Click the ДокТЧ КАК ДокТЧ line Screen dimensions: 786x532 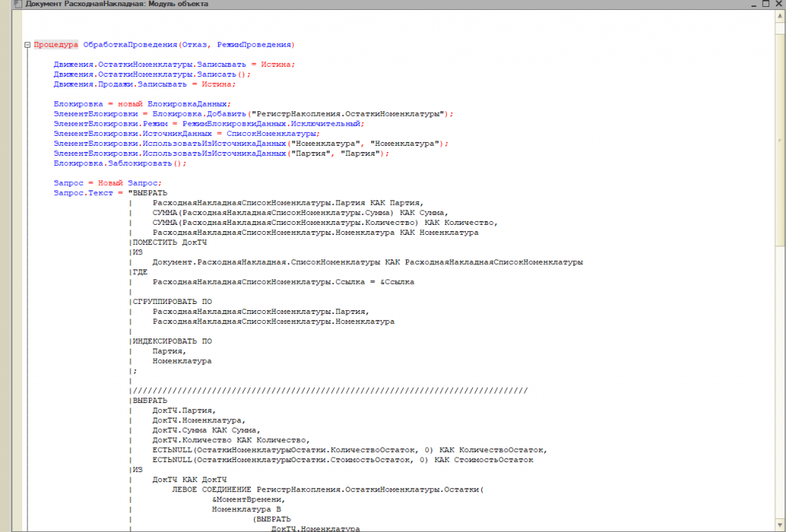190,479
